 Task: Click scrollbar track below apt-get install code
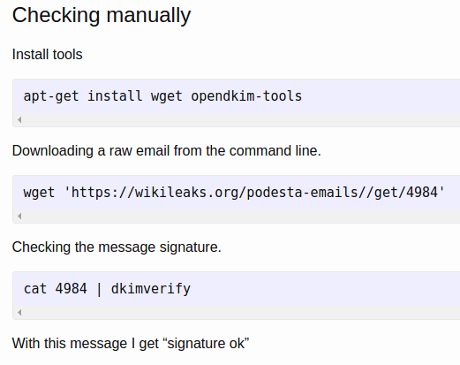pos(241,120)
